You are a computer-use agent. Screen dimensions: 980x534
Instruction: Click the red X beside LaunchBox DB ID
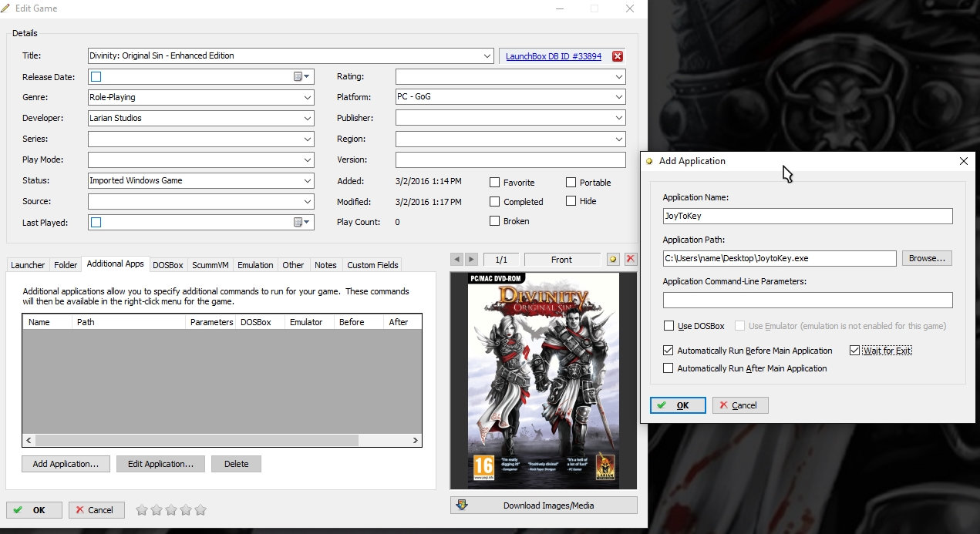(x=618, y=56)
